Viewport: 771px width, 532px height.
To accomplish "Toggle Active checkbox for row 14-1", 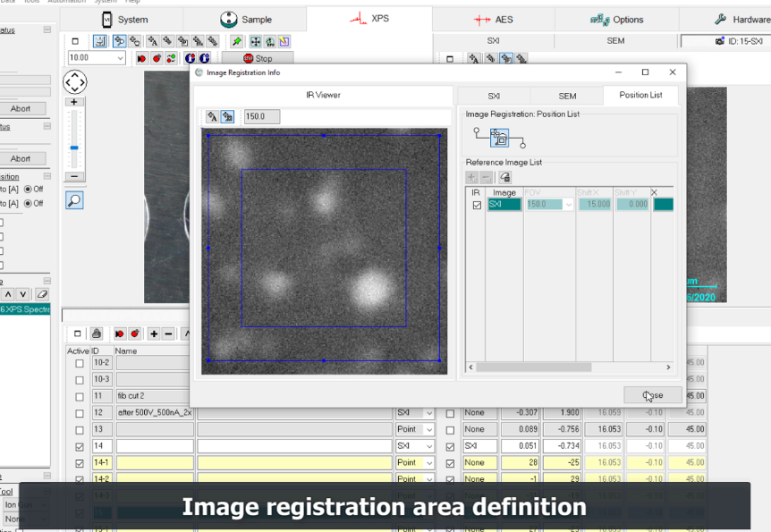I will click(x=80, y=464).
